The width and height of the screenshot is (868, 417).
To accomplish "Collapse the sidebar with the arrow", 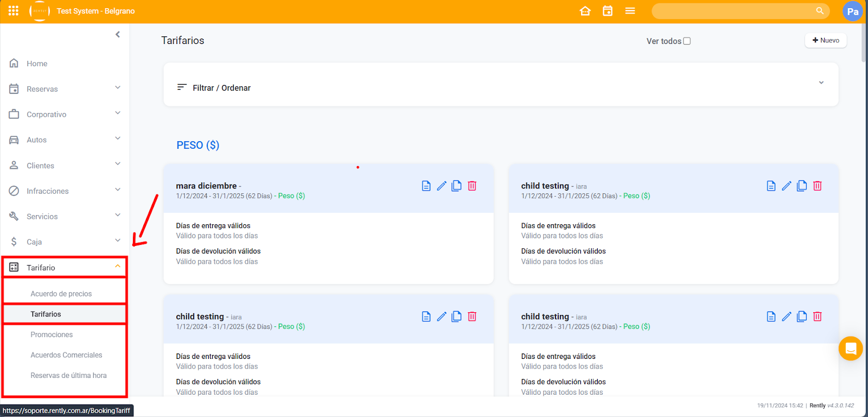I will 118,35.
